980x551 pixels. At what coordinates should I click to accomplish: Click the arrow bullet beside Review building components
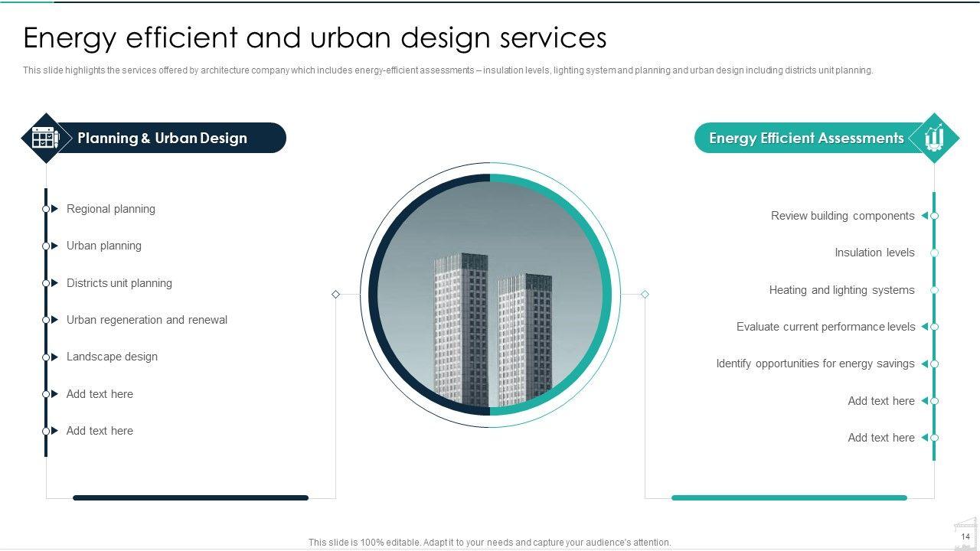coord(925,216)
